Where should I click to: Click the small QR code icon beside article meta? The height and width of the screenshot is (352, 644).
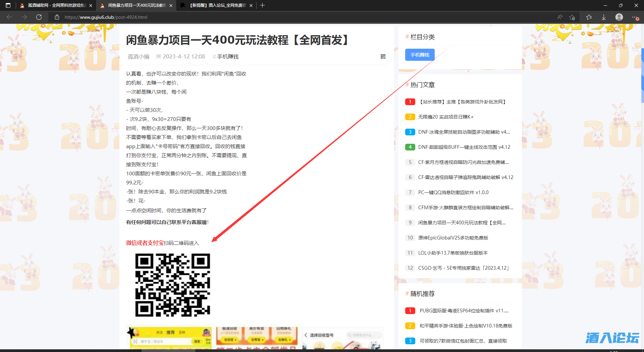point(383,56)
